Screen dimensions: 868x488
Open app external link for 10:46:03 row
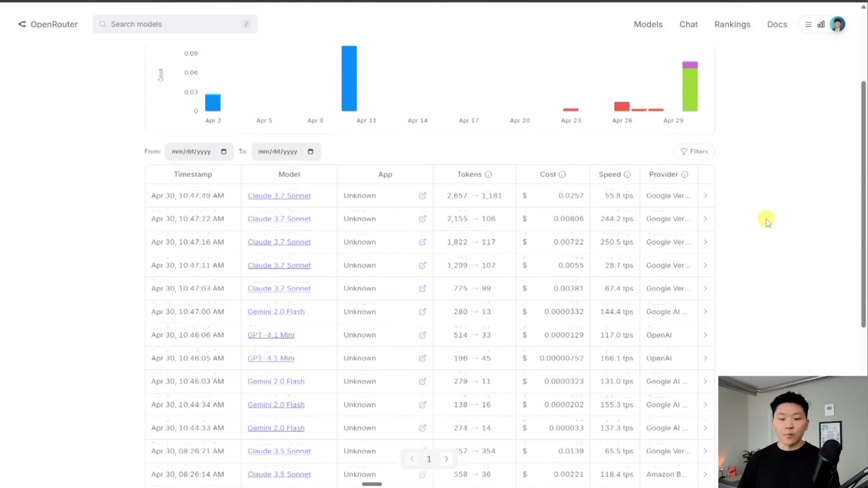click(422, 381)
